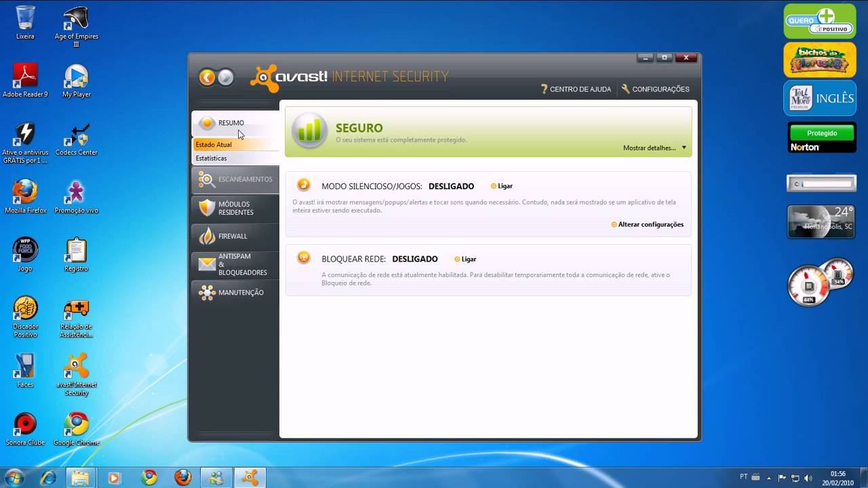Click the silent mode orange icon
The height and width of the screenshot is (488, 868).
point(304,185)
